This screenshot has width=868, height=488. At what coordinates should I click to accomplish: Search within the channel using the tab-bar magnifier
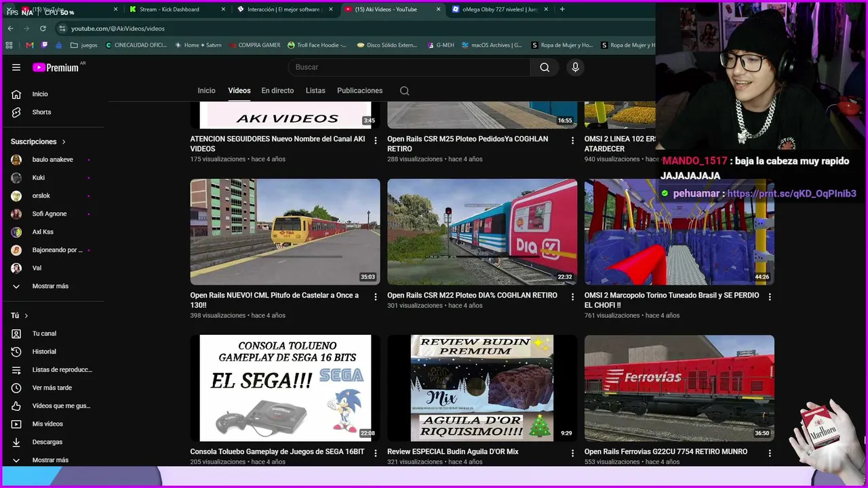[404, 91]
